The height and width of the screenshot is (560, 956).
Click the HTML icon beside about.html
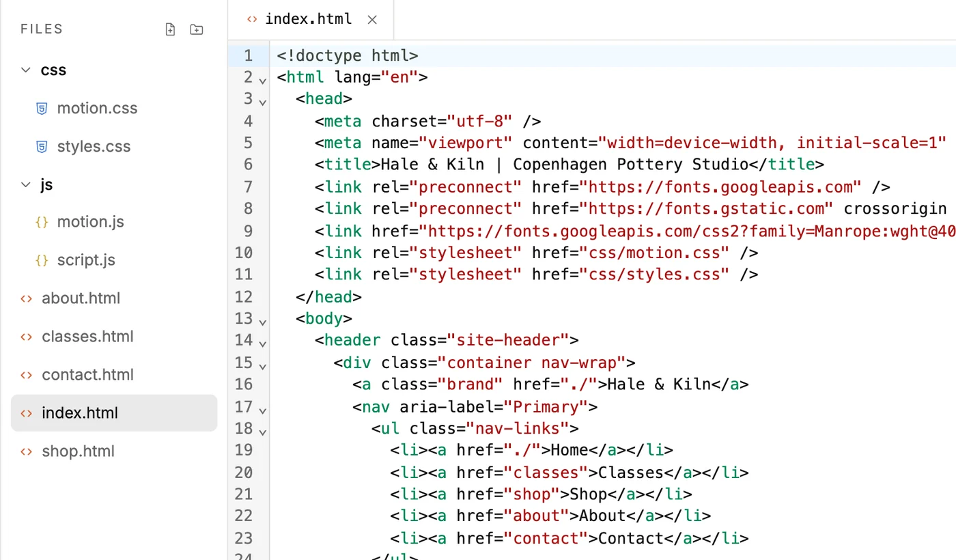coord(27,298)
